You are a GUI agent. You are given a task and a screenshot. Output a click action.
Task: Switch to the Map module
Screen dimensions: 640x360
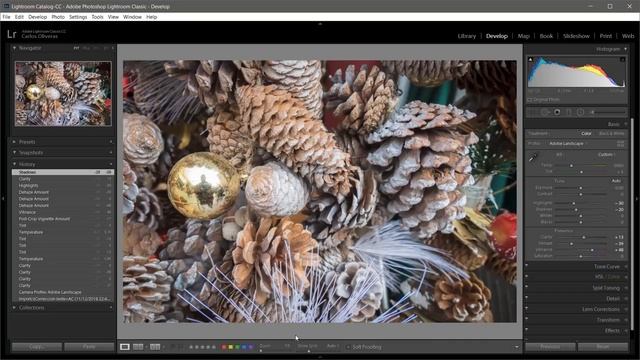[523, 36]
